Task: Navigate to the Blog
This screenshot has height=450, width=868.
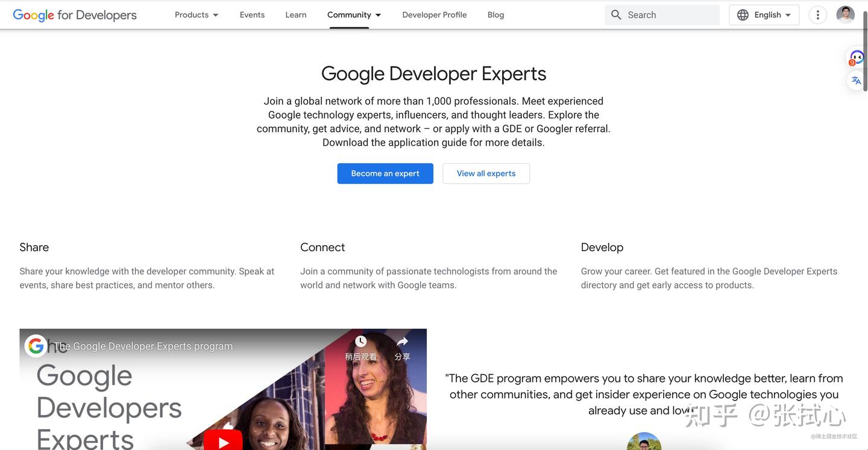Action: click(x=496, y=15)
